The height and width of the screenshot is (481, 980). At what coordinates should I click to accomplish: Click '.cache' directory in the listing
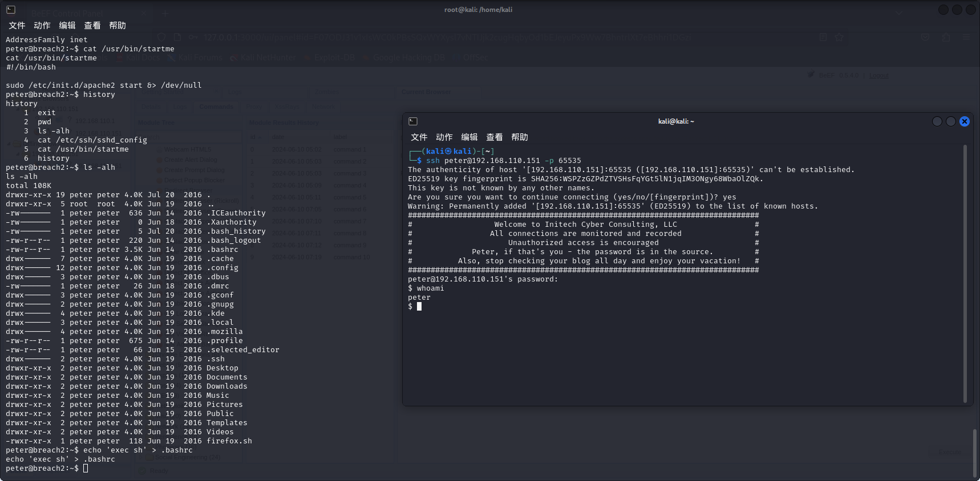pos(220,259)
